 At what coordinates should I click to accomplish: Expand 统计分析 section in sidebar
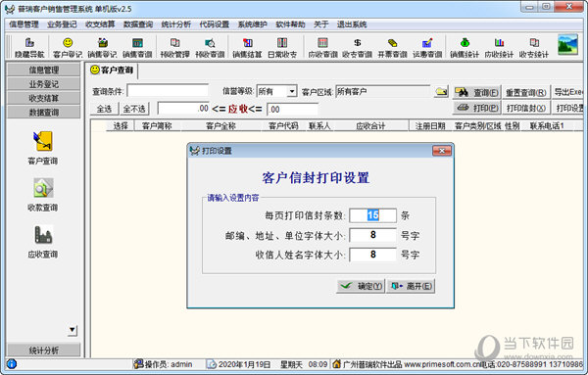(x=43, y=351)
